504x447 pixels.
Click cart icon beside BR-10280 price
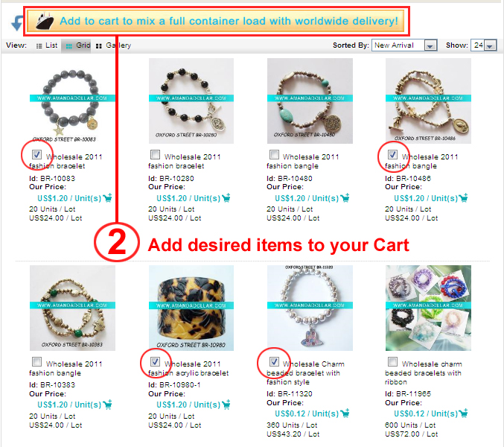coord(226,197)
